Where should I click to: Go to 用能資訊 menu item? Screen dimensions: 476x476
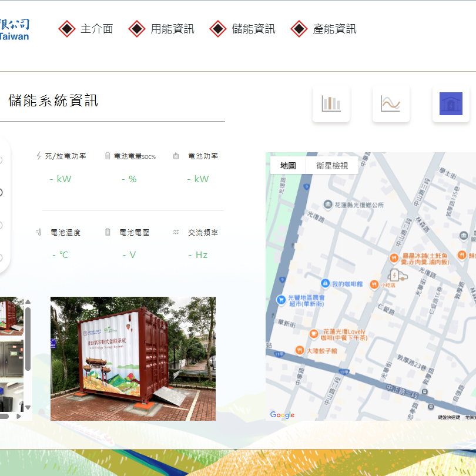pos(162,29)
